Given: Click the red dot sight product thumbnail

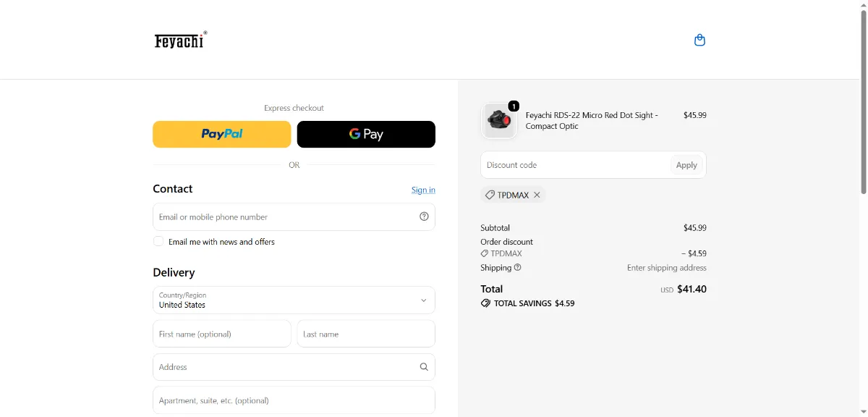Looking at the screenshot, I should pyautogui.click(x=499, y=120).
